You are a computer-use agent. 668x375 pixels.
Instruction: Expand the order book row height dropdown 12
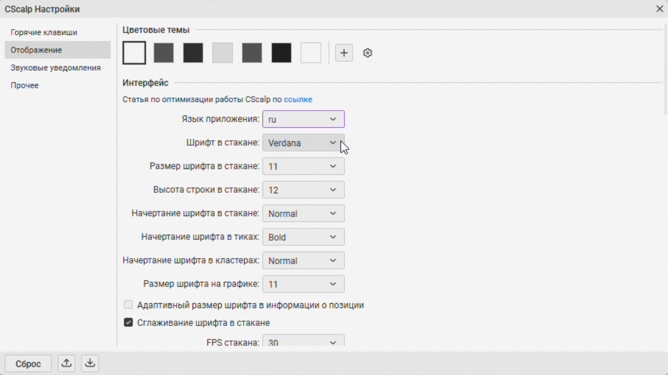pyautogui.click(x=303, y=190)
